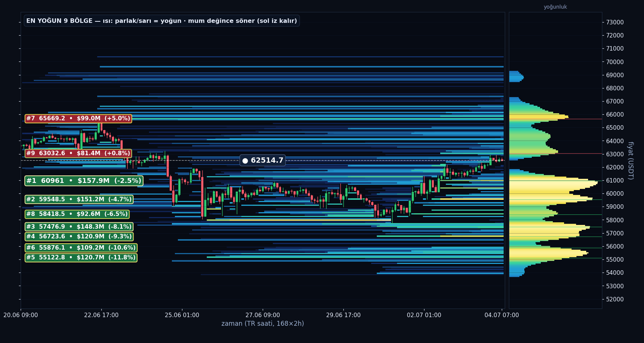This screenshot has height=343, width=644.
Task: Click the #6 55876.1 $109.2M zone label
Action: point(81,248)
